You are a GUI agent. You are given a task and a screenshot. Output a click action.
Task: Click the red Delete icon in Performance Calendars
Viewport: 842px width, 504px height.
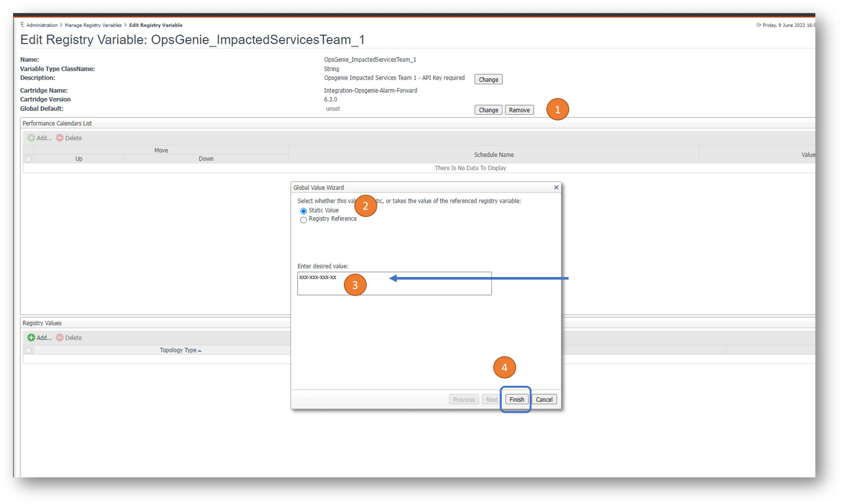click(x=60, y=138)
